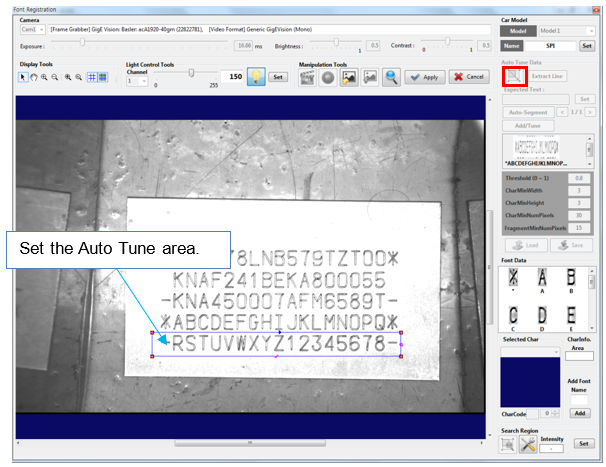Click the wrench icon under Search Region

pyautogui.click(x=528, y=444)
